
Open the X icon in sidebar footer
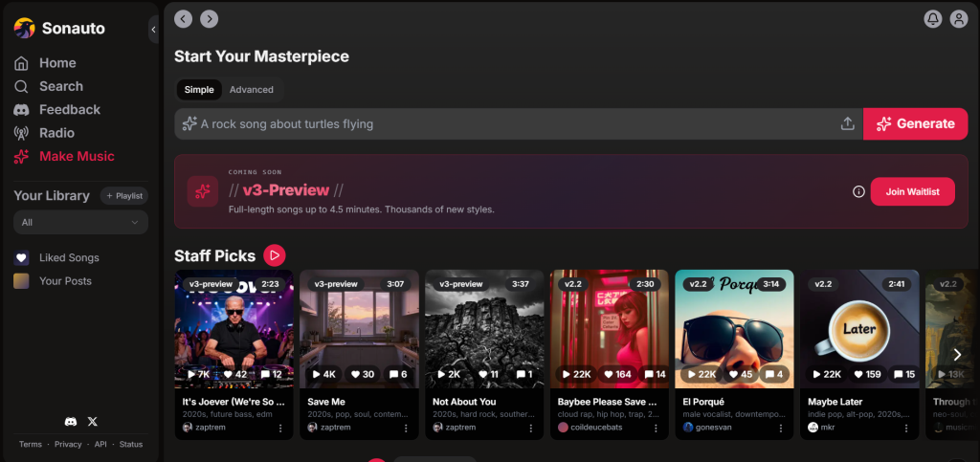pyautogui.click(x=93, y=422)
